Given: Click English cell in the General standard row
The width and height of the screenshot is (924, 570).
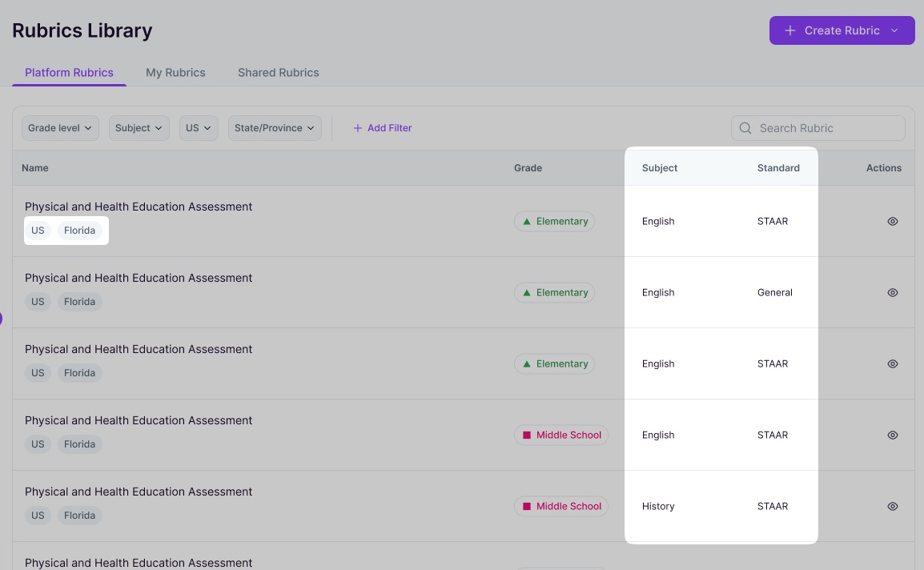Looking at the screenshot, I should coord(657,292).
